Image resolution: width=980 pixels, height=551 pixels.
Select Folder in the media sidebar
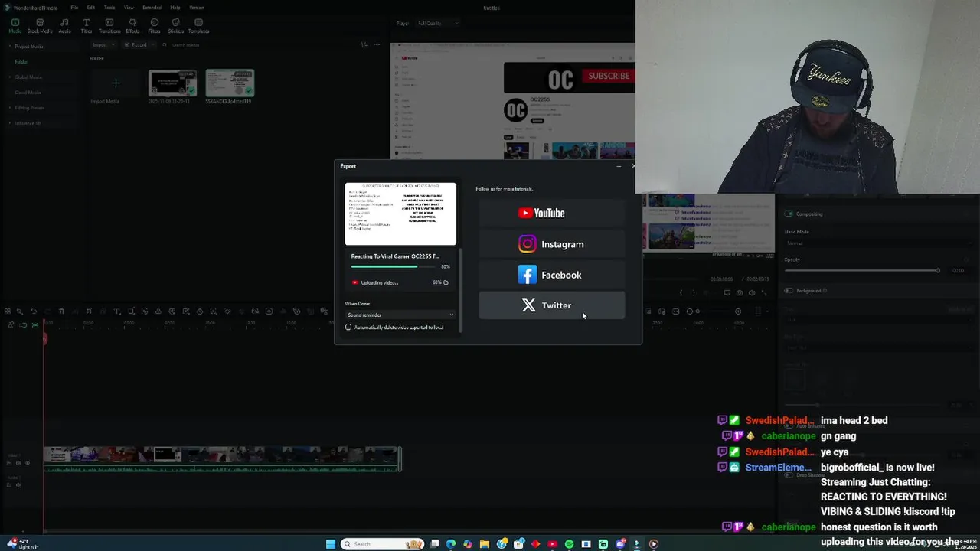[21, 62]
